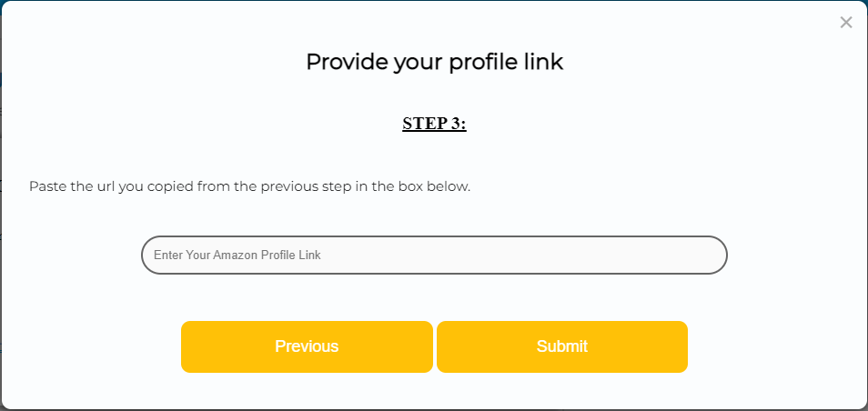Click the Amazon Profile Link input field
The height and width of the screenshot is (411, 868).
point(434,256)
